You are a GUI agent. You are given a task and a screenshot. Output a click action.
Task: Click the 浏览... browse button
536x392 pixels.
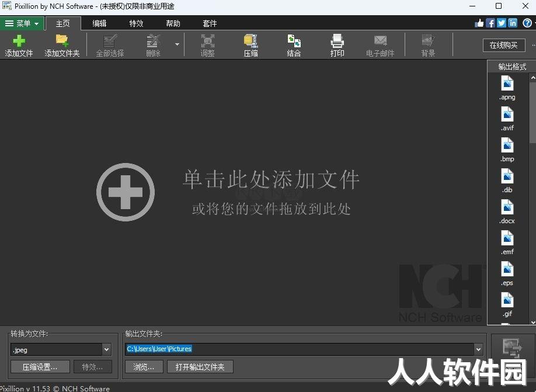(144, 367)
